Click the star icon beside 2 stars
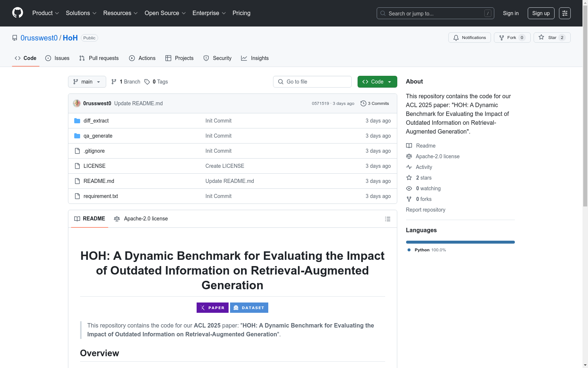Screen dimensions: 588x368 [409, 178]
